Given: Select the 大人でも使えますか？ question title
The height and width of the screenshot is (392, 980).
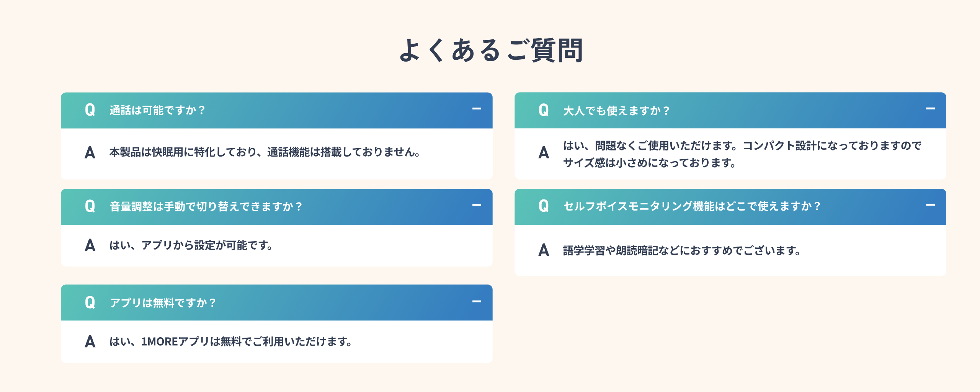Looking at the screenshot, I should 616,111.
